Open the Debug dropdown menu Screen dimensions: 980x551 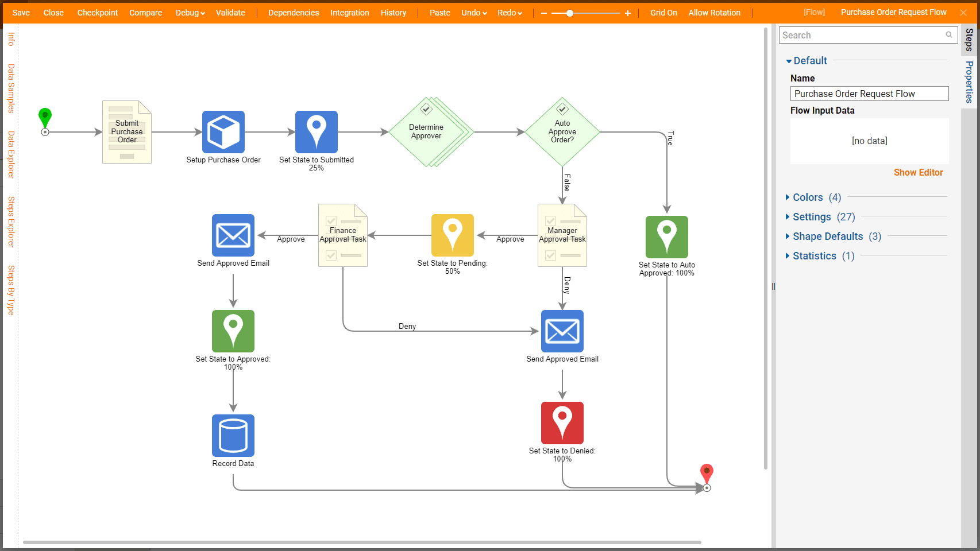[190, 13]
